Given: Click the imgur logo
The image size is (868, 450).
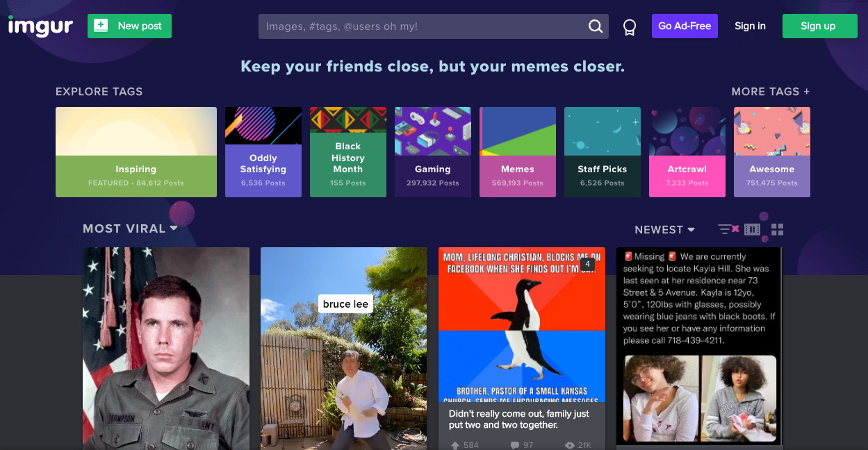Looking at the screenshot, I should point(40,26).
